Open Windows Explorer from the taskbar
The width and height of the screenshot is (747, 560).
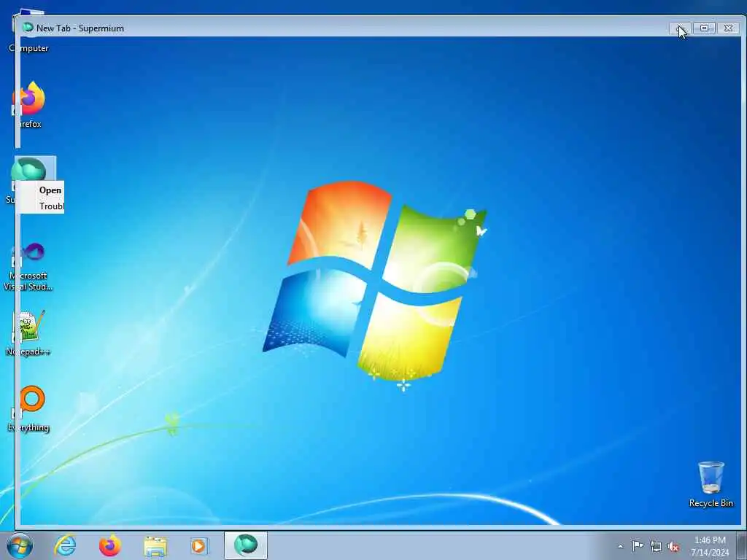point(155,545)
